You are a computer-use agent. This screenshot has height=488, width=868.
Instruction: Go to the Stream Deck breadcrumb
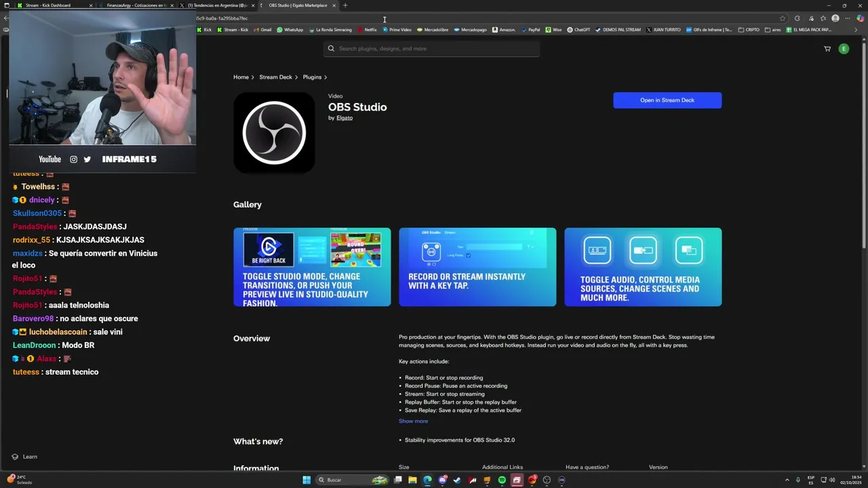pos(275,77)
